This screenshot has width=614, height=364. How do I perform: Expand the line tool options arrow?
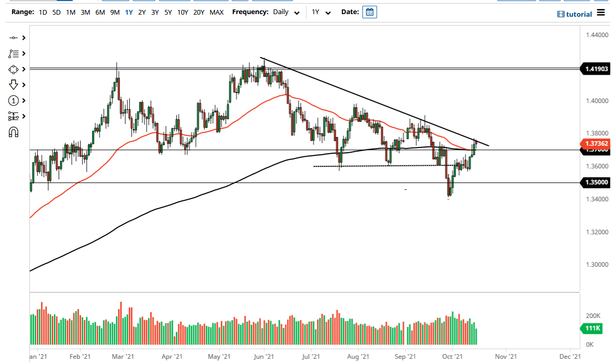[24, 38]
